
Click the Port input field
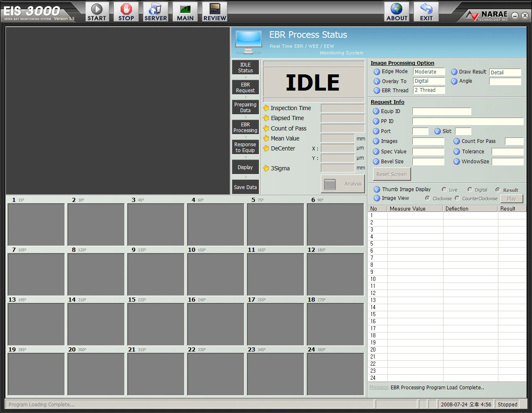click(x=420, y=131)
